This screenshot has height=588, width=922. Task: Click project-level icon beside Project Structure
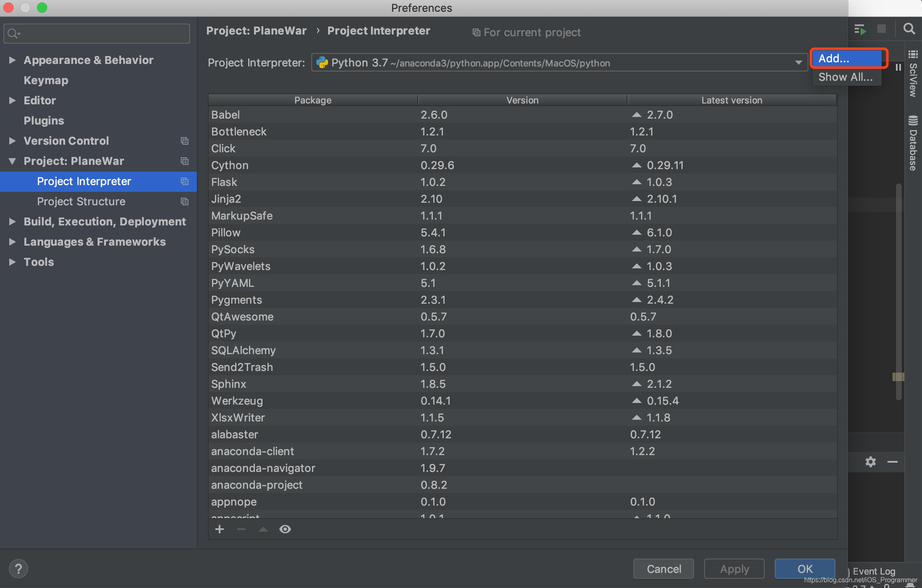pos(185,201)
